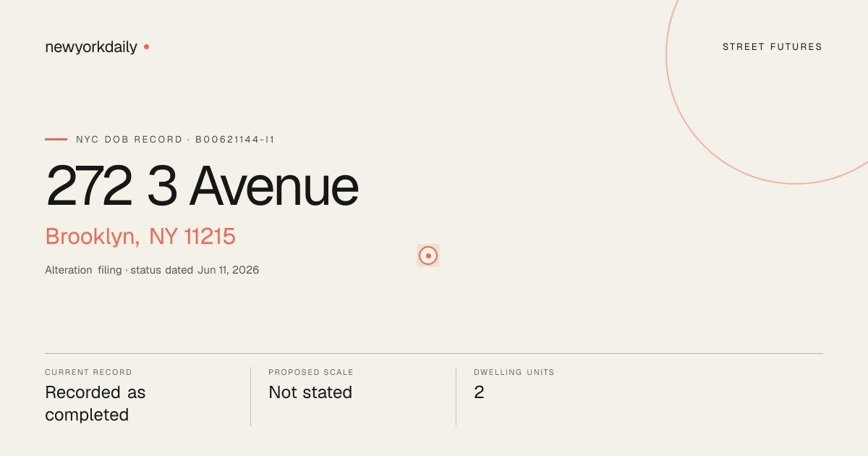
Task: Select the Not stated value
Action: click(x=310, y=392)
